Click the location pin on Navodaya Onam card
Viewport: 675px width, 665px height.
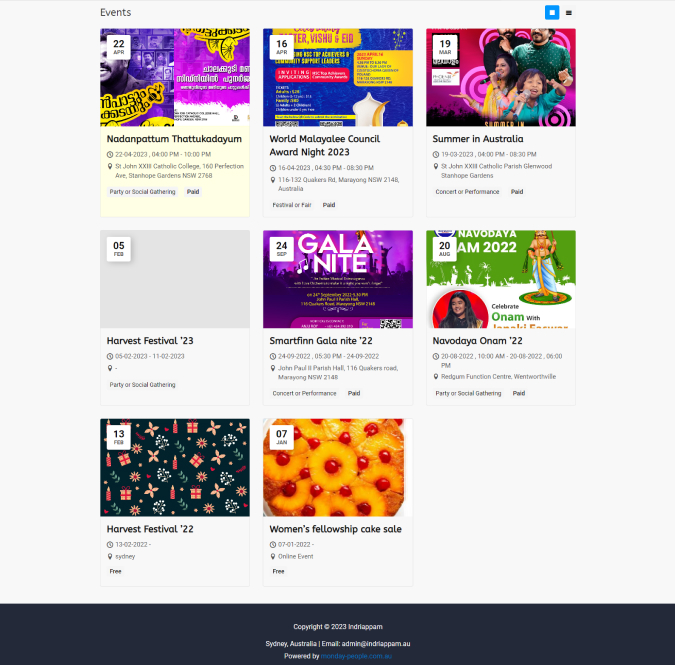[x=436, y=377]
